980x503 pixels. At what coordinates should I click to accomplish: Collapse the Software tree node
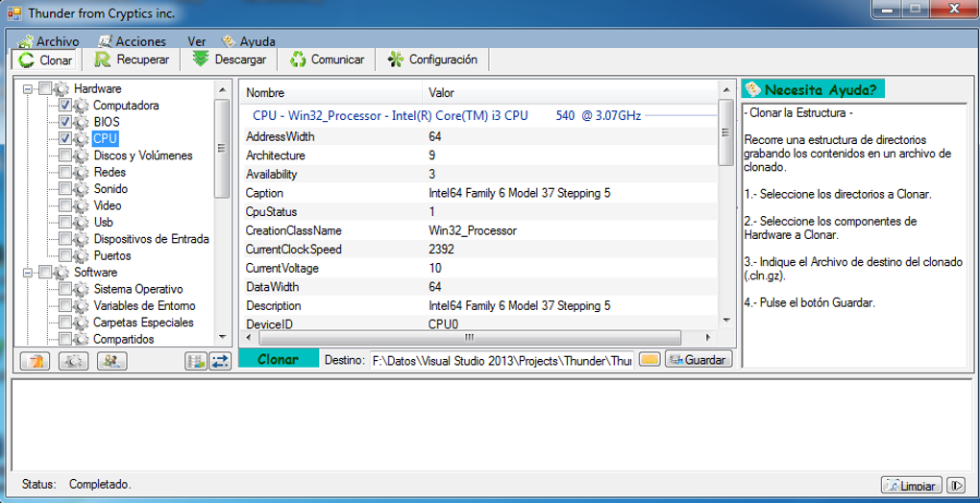(x=27, y=273)
